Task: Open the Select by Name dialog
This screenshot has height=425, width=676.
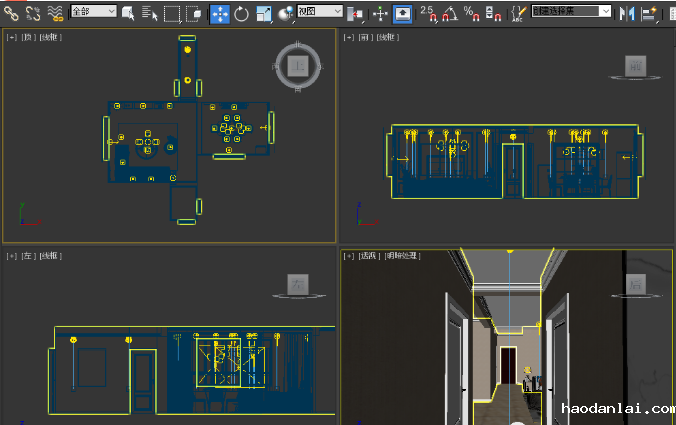Action: click(x=150, y=13)
